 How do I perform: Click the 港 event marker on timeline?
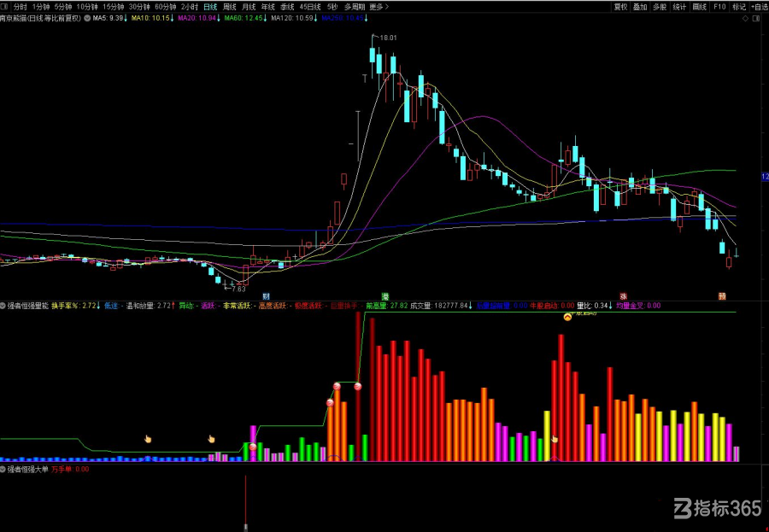(385, 296)
